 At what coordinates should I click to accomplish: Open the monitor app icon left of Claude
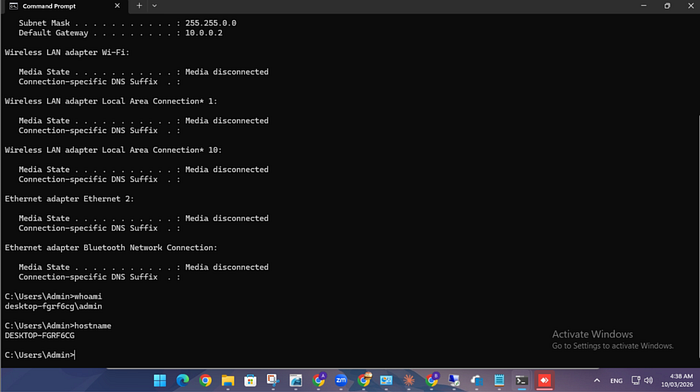pyautogui.click(x=386, y=380)
